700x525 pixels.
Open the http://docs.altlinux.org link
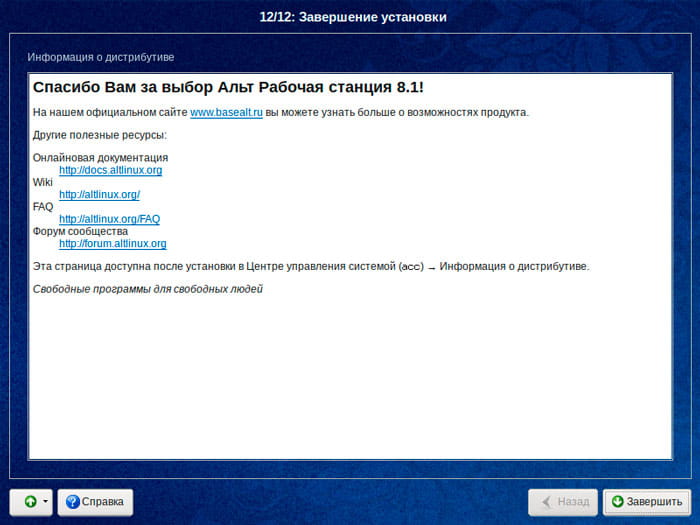click(111, 170)
